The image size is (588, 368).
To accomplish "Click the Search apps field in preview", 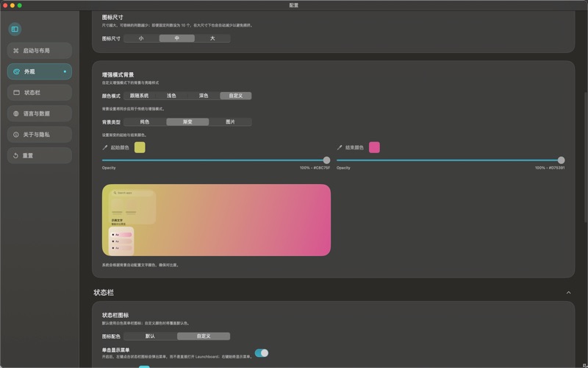I will pos(132,193).
